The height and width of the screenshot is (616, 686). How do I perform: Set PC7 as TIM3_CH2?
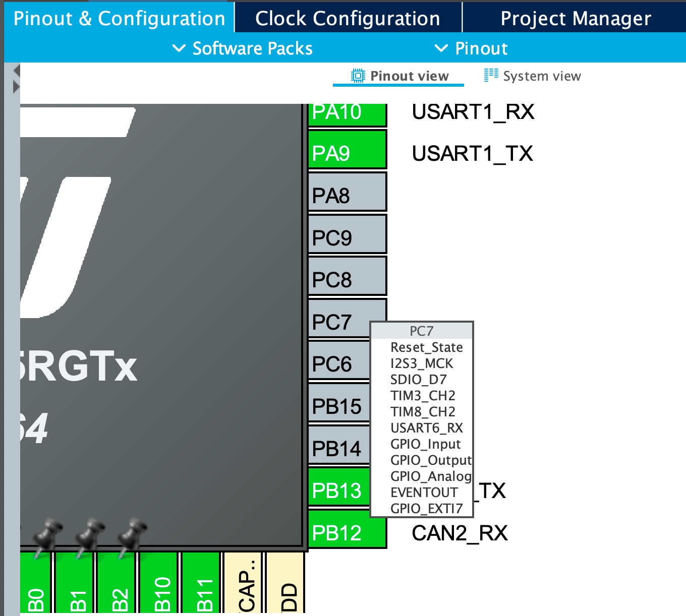(423, 396)
